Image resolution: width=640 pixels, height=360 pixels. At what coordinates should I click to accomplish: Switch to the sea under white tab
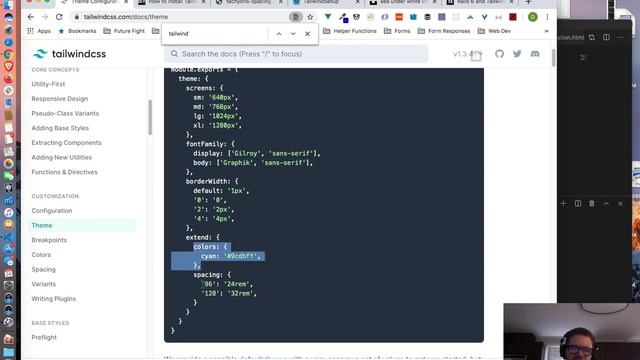(x=403, y=2)
